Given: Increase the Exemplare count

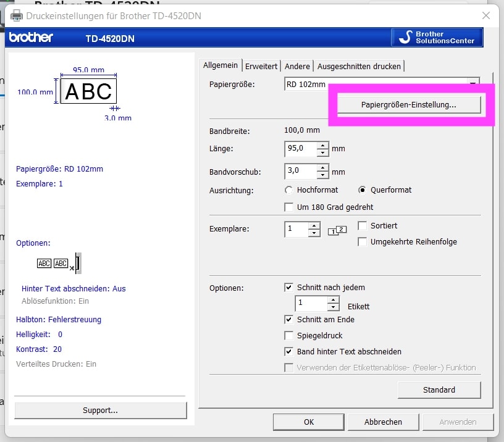Looking at the screenshot, I should (314, 226).
